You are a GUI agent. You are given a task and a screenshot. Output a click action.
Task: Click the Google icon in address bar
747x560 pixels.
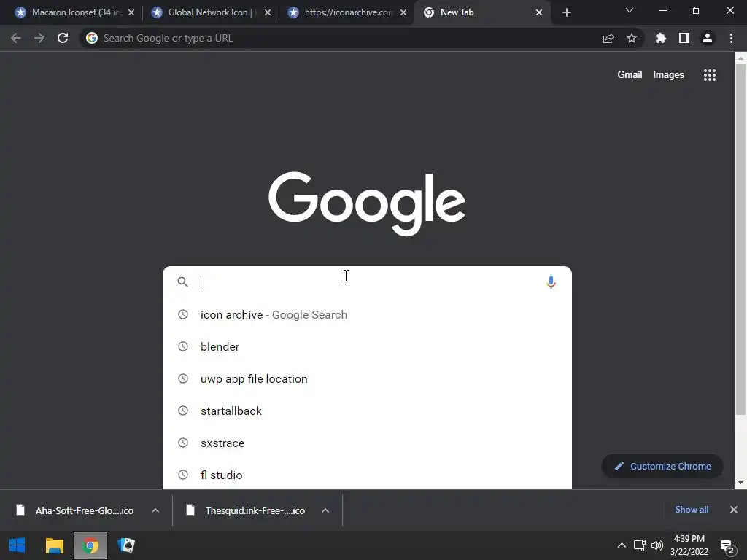92,38
